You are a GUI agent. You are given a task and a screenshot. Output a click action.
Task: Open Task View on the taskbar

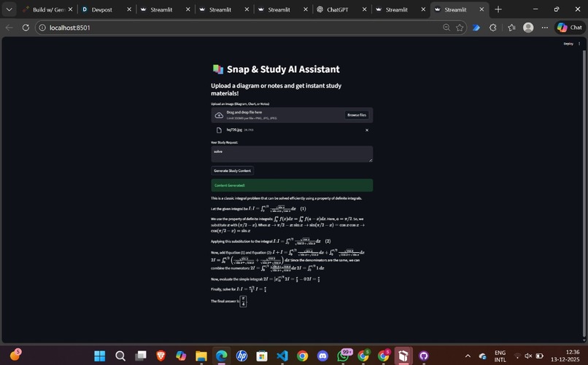141,356
